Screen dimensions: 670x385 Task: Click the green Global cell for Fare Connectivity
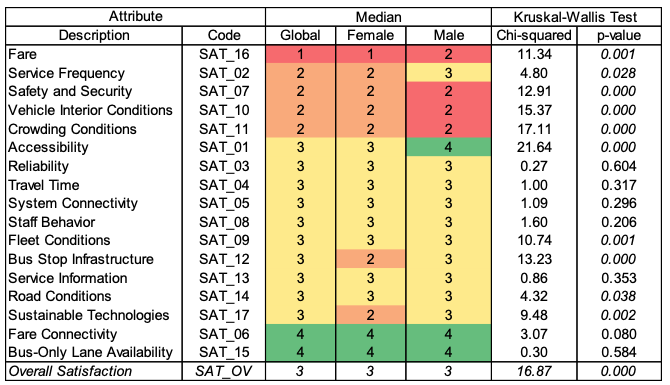pyautogui.click(x=300, y=333)
